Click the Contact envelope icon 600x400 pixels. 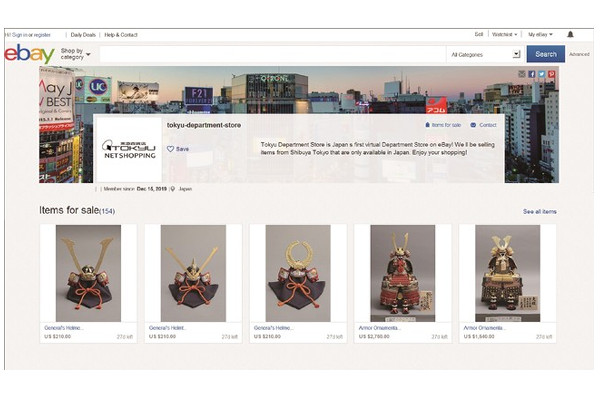pyautogui.click(x=473, y=125)
